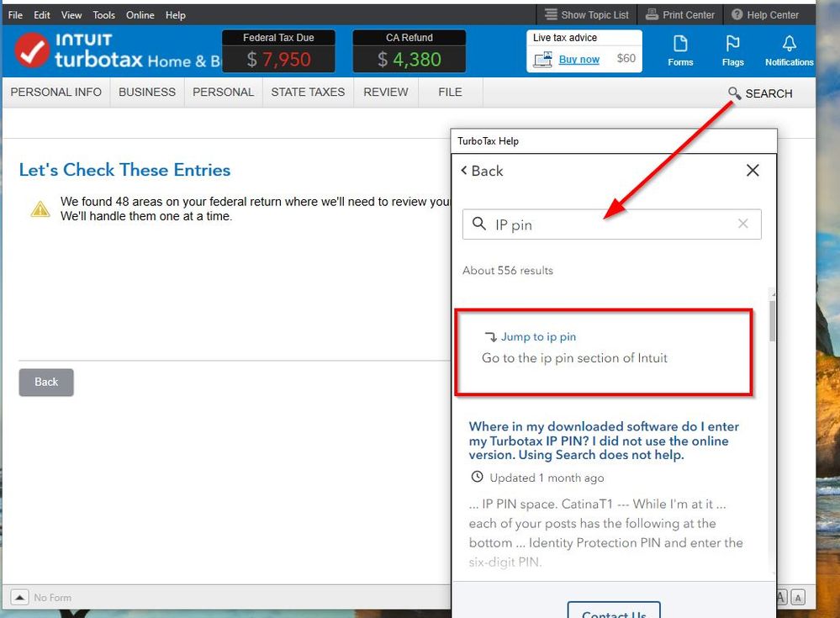Click the About 556 results text
This screenshot has width=840, height=618.
coord(507,271)
